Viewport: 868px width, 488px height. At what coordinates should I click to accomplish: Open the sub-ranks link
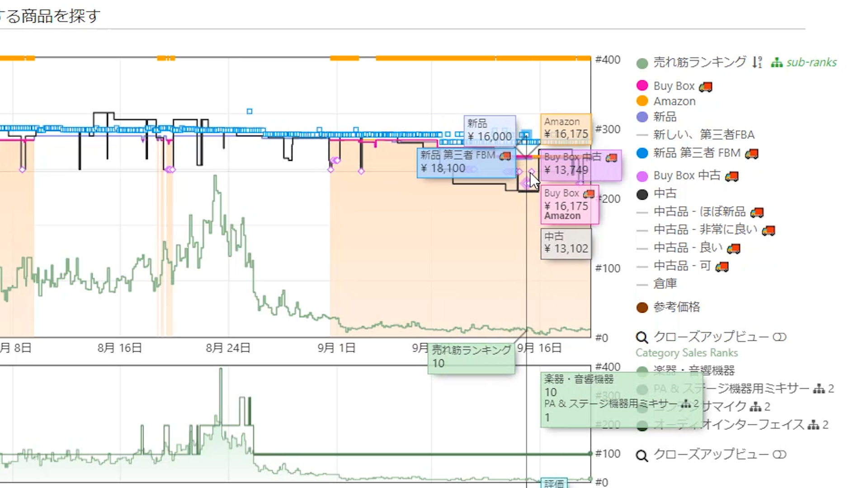[811, 62]
